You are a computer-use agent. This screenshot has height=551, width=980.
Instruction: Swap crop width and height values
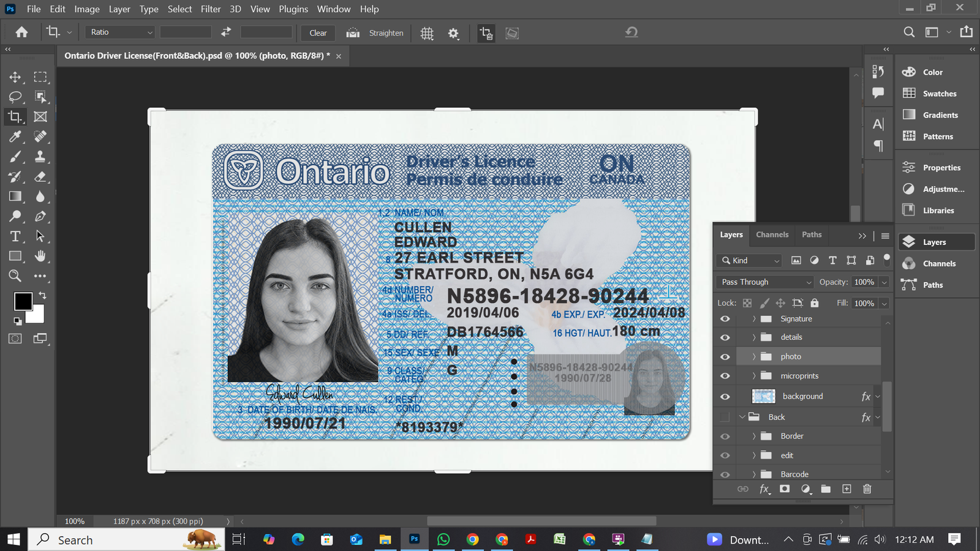point(226,32)
